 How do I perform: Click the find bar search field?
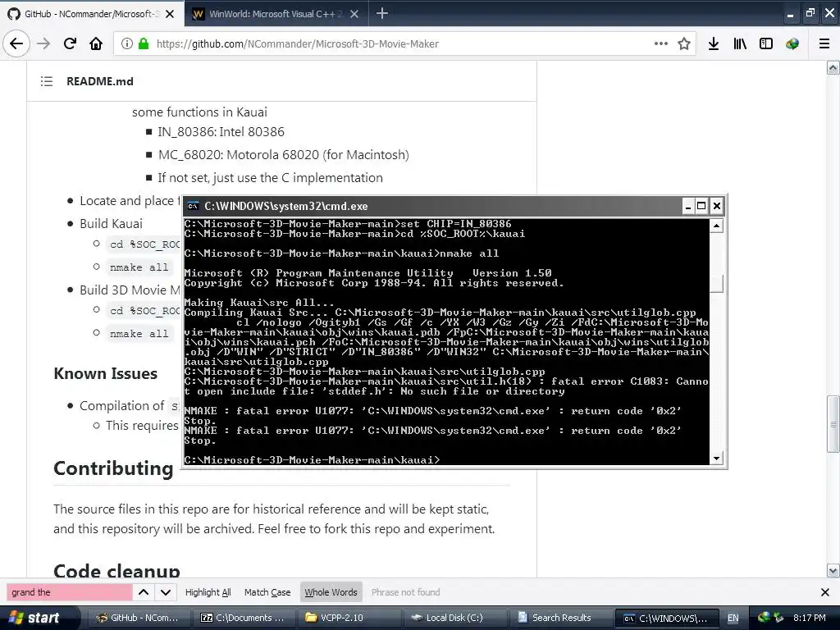point(69,592)
